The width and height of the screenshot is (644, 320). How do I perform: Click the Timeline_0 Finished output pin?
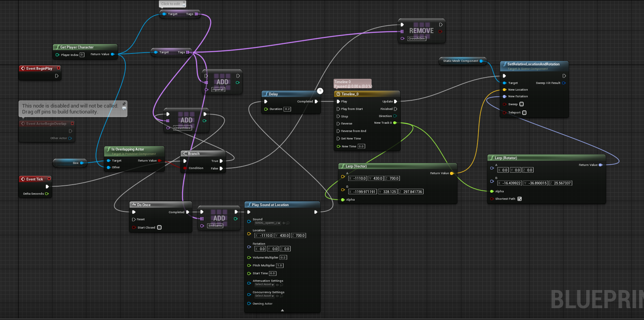point(396,109)
